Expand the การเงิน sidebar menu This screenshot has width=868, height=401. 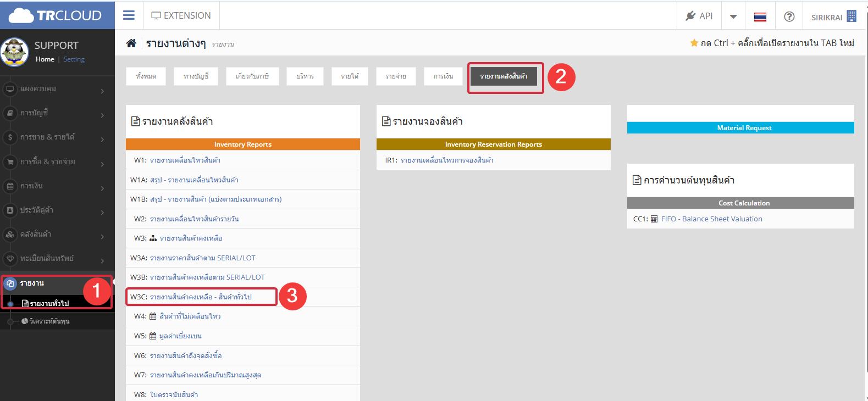(x=55, y=186)
